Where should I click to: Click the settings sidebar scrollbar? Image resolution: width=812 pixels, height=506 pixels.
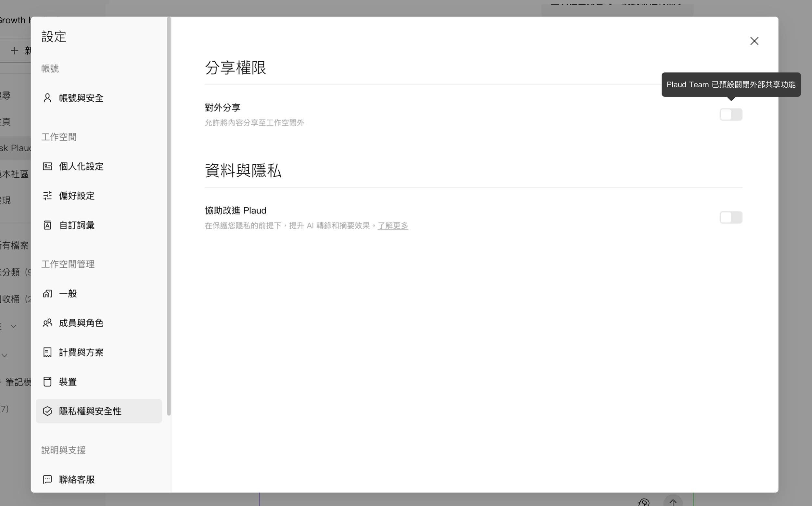pyautogui.click(x=169, y=216)
